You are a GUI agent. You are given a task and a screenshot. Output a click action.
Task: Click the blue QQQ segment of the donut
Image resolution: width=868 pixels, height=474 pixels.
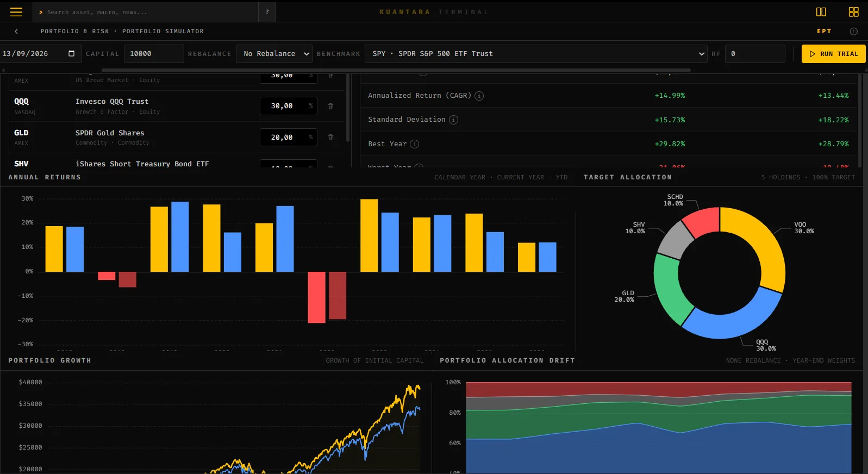click(x=735, y=322)
